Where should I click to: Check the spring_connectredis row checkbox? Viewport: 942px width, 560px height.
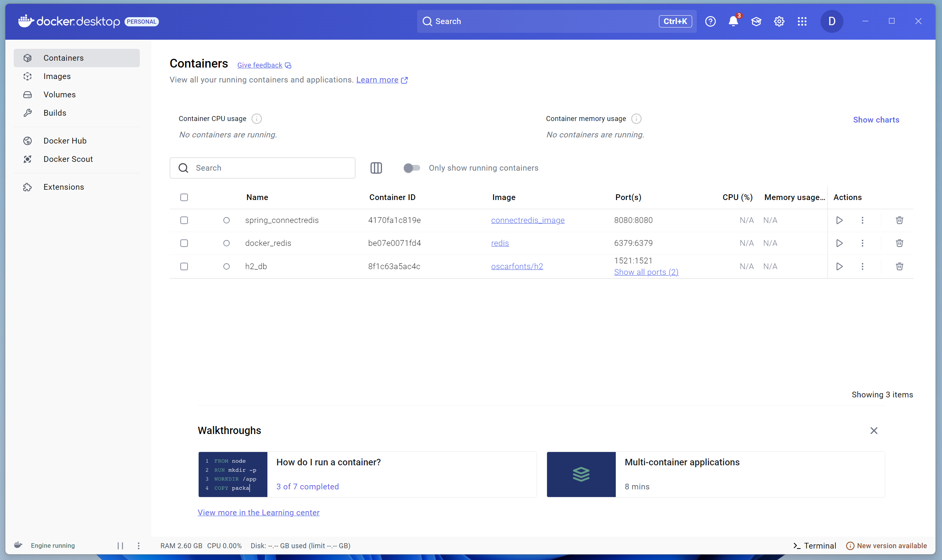coord(184,220)
